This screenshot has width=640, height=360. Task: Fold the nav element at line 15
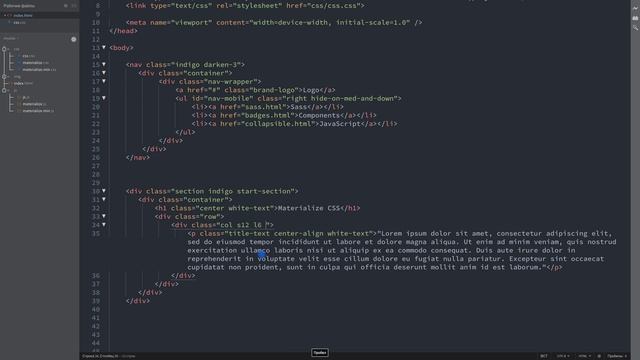pyautogui.click(x=104, y=64)
